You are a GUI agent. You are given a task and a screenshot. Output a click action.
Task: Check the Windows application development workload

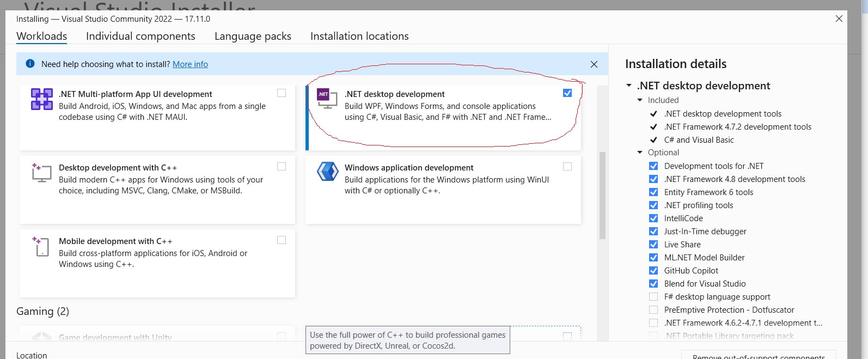click(x=567, y=167)
